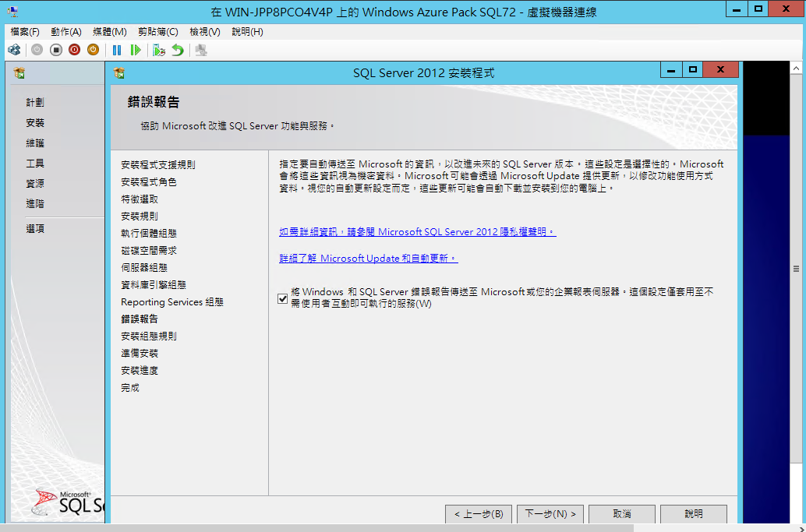Close the SQL Server 2012 setup dialog

721,70
